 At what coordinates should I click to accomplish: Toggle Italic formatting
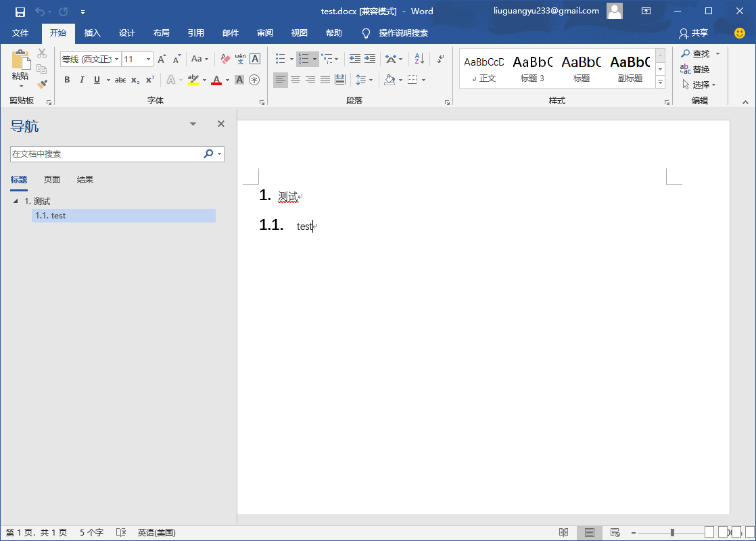pyautogui.click(x=82, y=80)
